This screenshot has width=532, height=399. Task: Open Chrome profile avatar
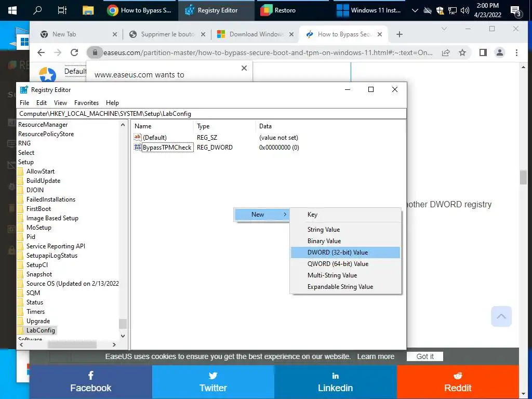point(500,52)
